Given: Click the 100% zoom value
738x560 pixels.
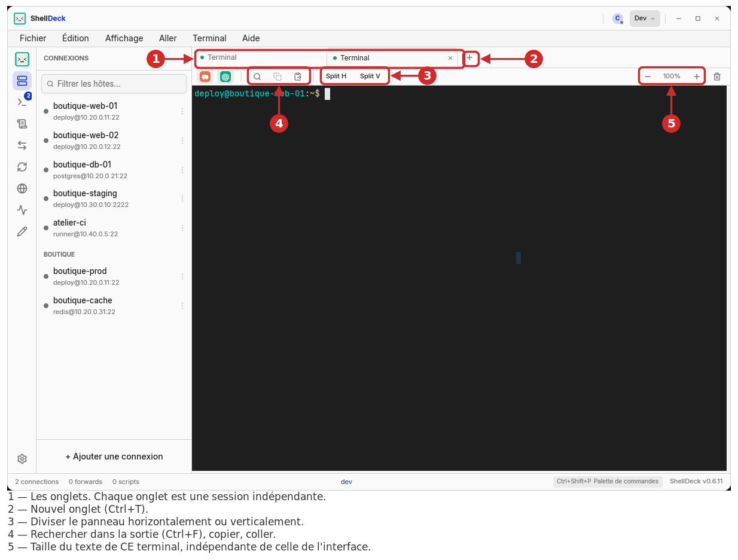Looking at the screenshot, I should point(672,77).
